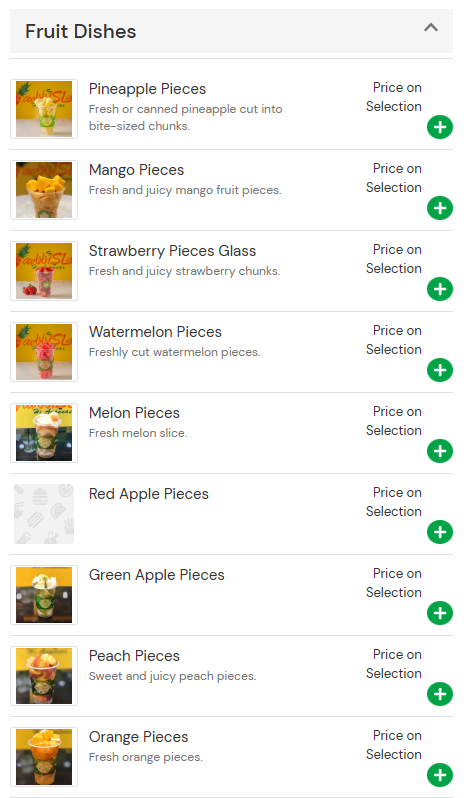
Task: Click the Fruit Dishes section header
Action: coord(231,31)
